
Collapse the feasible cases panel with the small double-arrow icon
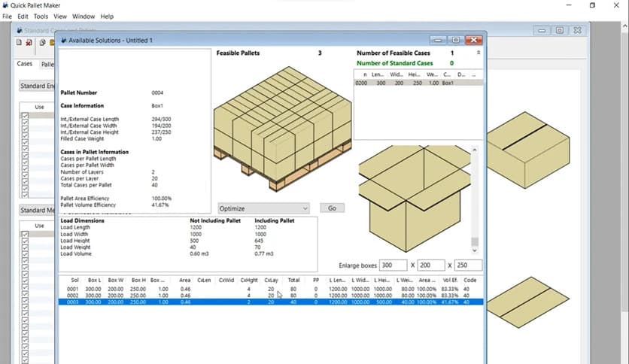(x=479, y=53)
